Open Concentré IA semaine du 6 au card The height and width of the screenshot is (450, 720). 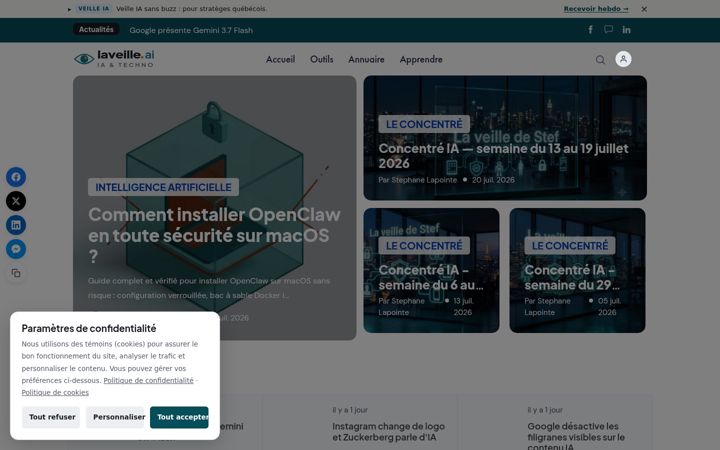431,277
